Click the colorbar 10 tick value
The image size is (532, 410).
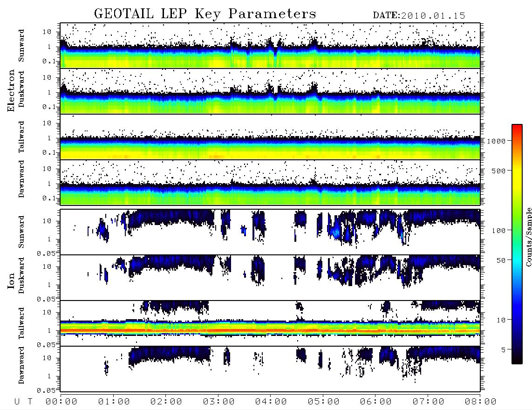(501, 320)
